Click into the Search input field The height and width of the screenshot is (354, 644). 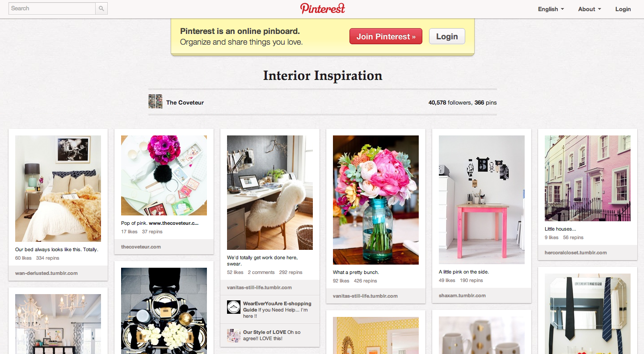coord(52,8)
